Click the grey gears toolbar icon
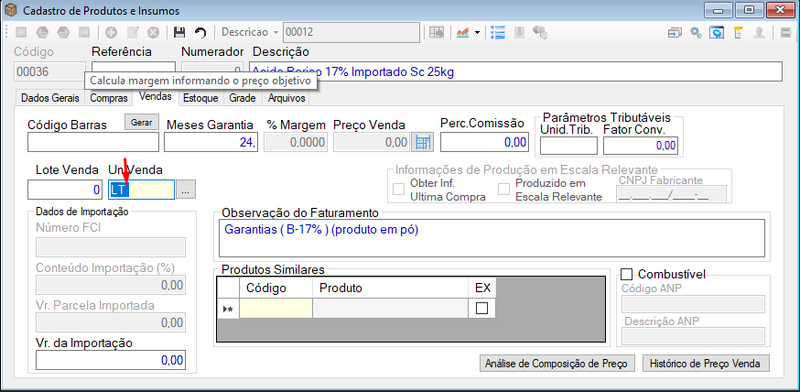Viewport: 800px width, 392px height. point(540,32)
